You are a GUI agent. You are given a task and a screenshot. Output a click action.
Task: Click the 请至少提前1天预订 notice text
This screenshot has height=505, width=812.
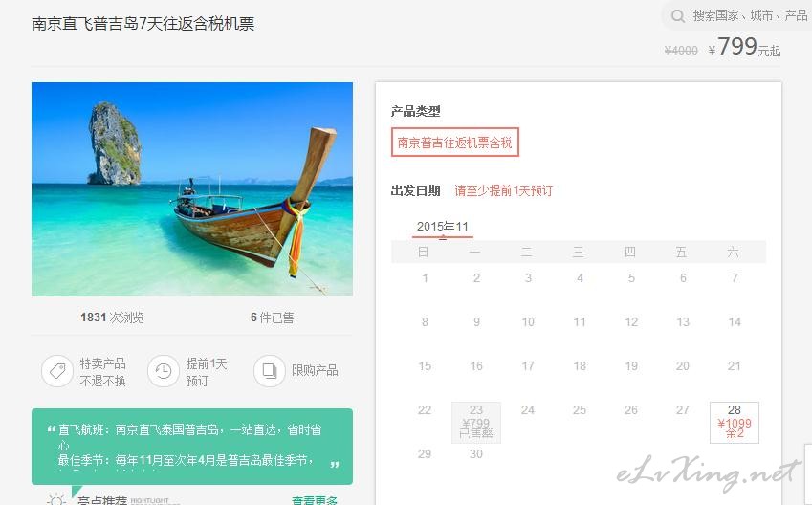click(503, 190)
